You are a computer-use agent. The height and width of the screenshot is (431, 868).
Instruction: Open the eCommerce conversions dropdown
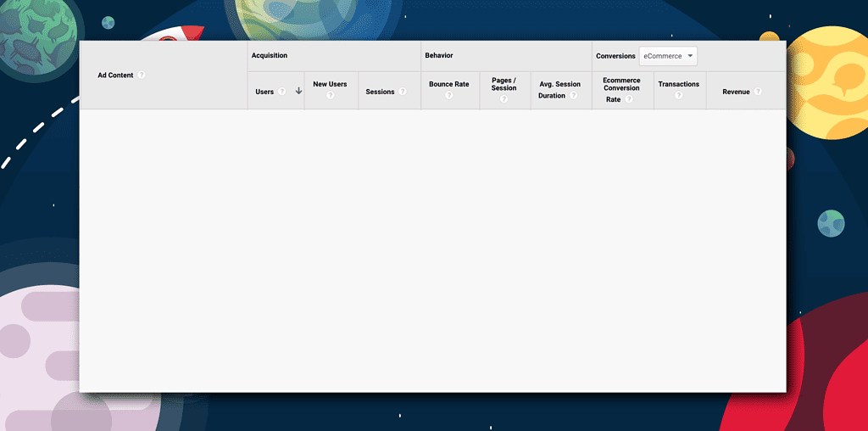[668, 56]
